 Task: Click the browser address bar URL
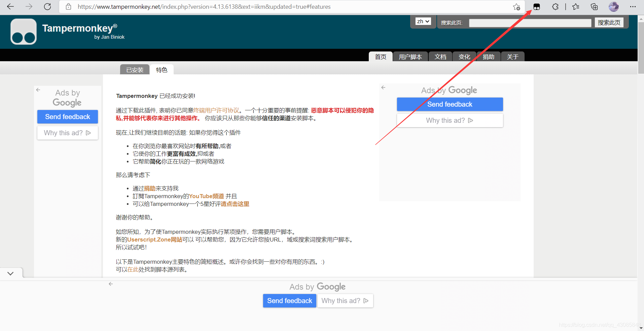click(x=204, y=7)
